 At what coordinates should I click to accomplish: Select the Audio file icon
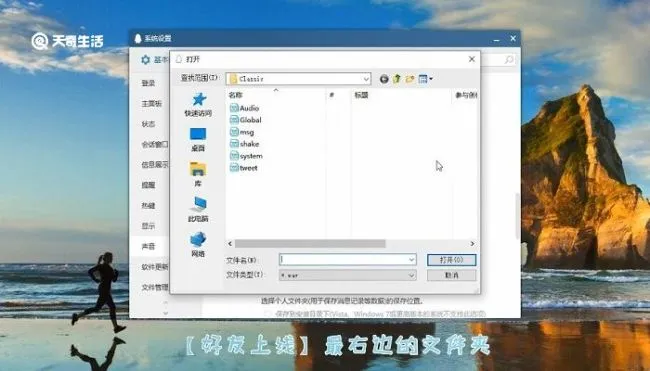click(234, 108)
